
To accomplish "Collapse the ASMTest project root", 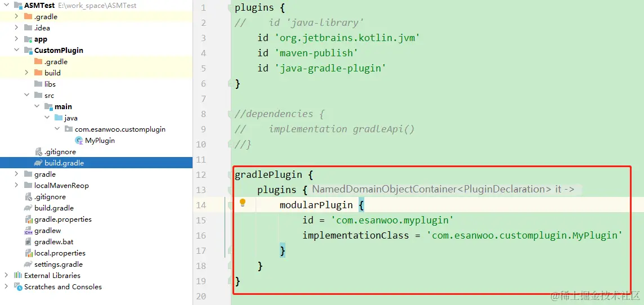I will [x=6, y=6].
